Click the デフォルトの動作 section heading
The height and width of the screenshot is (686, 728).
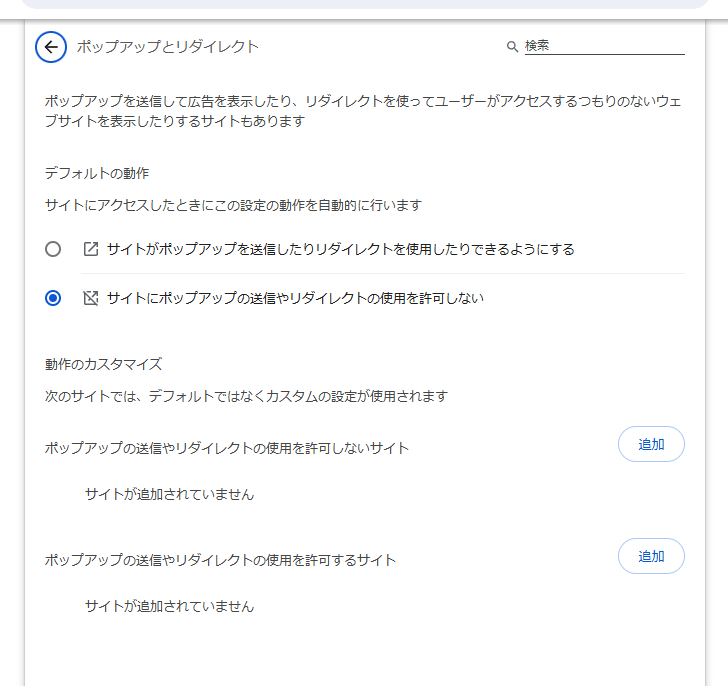click(98, 173)
